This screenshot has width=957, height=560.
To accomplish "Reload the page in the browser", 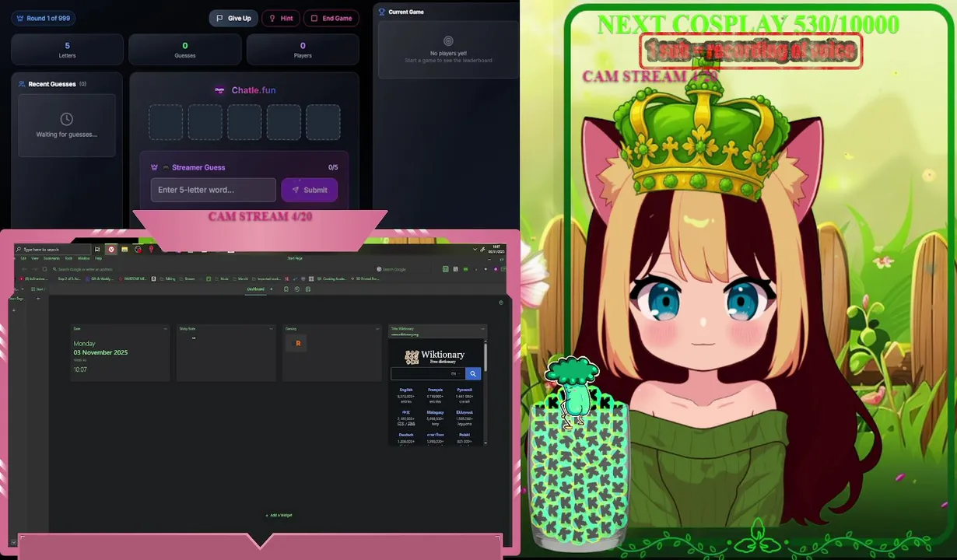I will click(44, 269).
